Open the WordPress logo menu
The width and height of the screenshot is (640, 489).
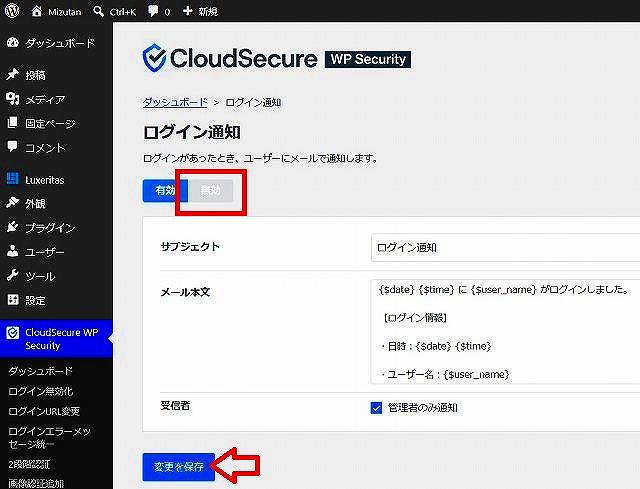click(12, 11)
